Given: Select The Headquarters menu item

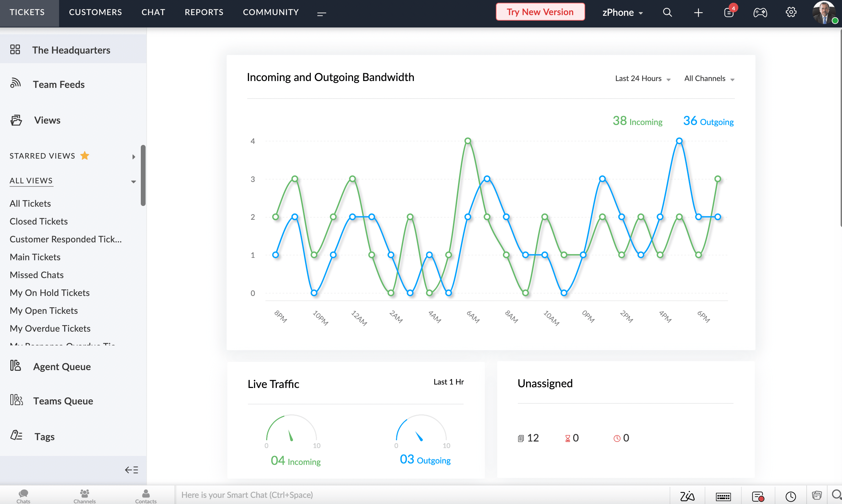Looking at the screenshot, I should [73, 49].
